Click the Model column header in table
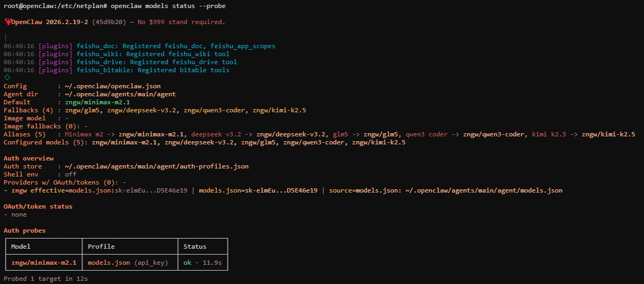644x284 pixels. tap(21, 247)
